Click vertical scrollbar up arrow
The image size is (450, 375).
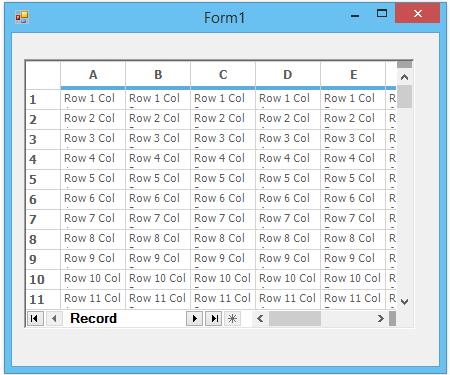pyautogui.click(x=404, y=77)
